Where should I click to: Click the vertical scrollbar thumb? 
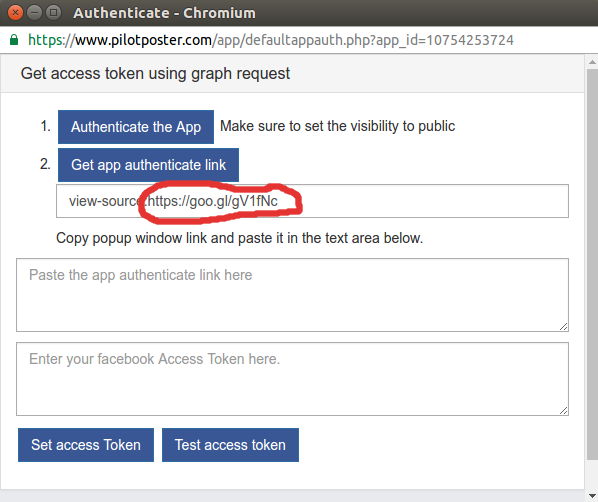click(592, 264)
